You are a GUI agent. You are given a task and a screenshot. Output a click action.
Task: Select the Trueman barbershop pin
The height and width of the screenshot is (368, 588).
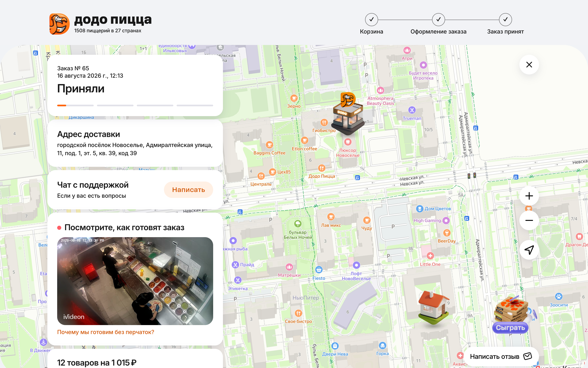(412, 110)
